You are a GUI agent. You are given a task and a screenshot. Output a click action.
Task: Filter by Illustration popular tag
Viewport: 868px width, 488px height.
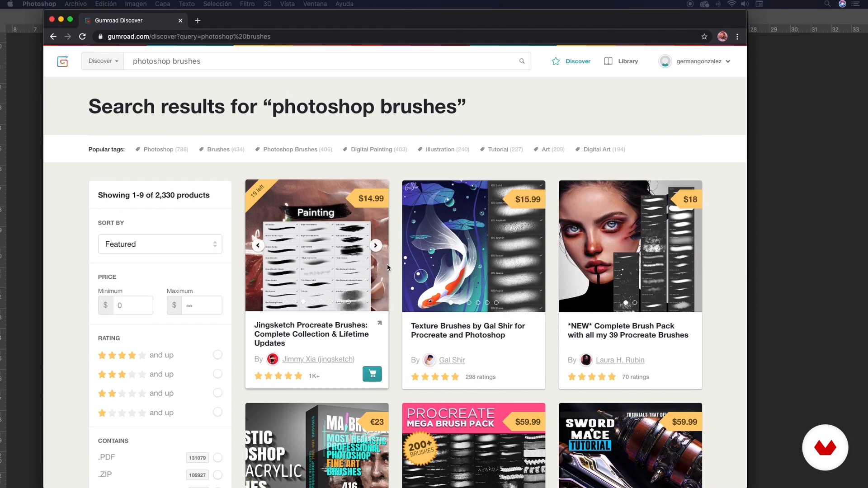click(x=443, y=150)
